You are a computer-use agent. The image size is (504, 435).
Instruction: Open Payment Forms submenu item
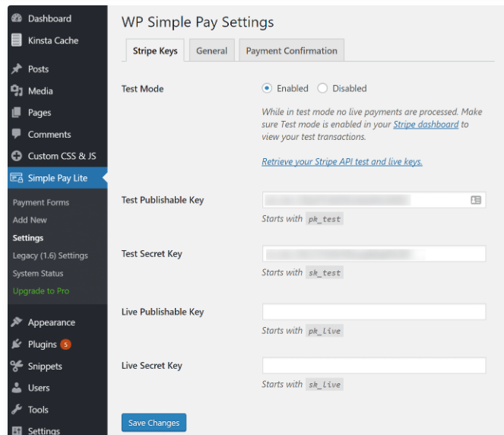(41, 202)
